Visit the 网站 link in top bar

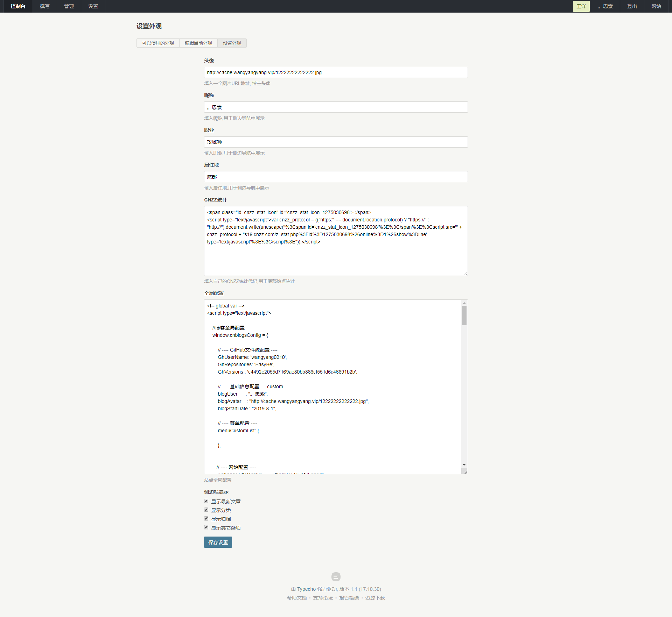coord(656,6)
